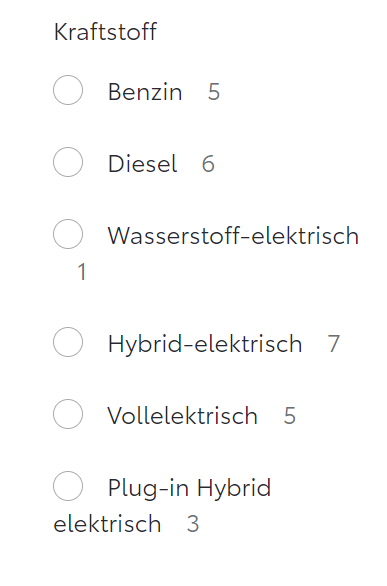Click the 'Benzin' label text
The image size is (387, 586).
pyautogui.click(x=145, y=92)
